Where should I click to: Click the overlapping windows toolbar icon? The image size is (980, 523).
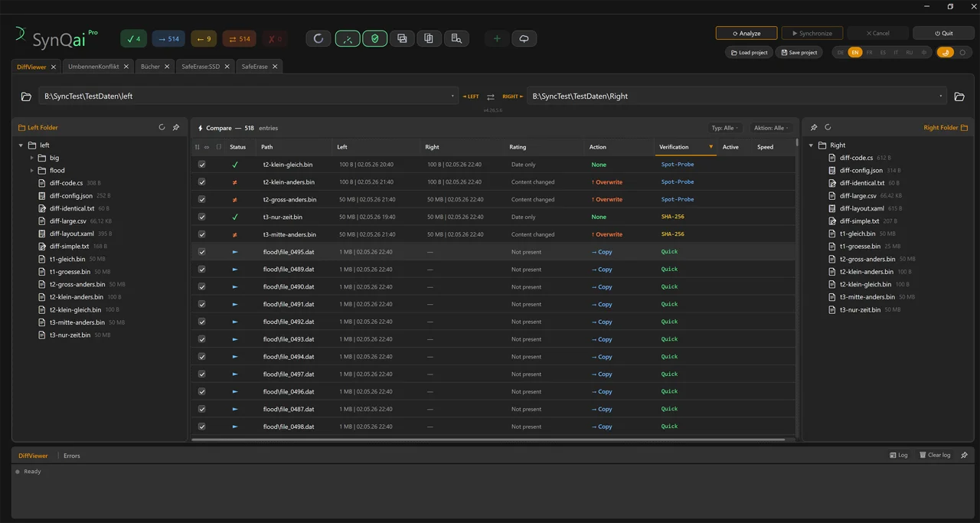(x=402, y=38)
